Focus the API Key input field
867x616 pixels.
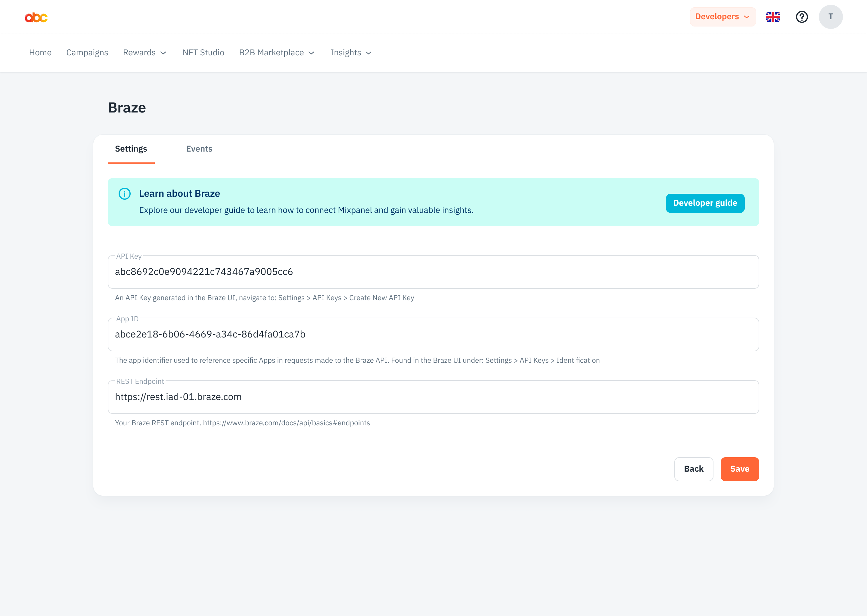(x=433, y=272)
